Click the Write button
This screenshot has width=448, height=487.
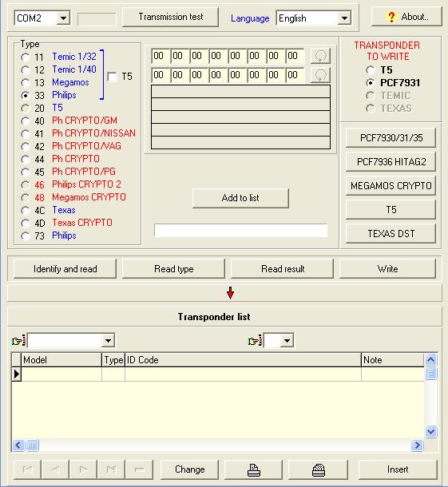point(388,269)
